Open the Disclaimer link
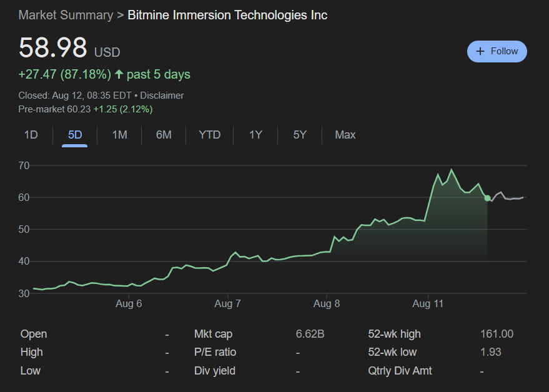 tap(162, 96)
